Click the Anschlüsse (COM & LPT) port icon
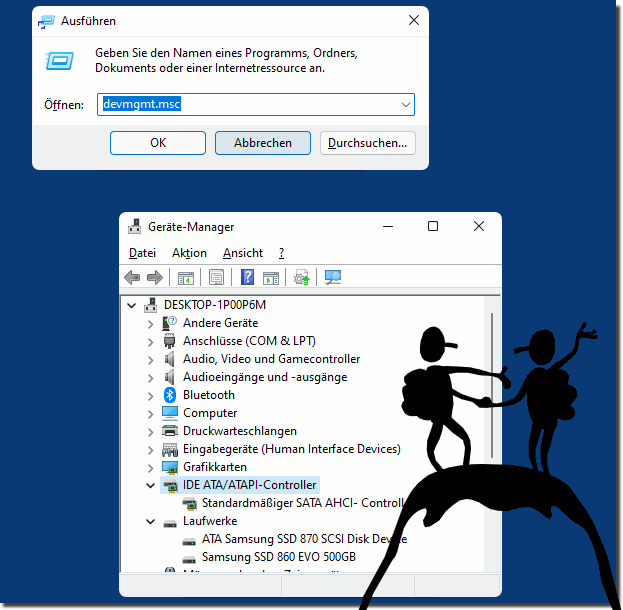Image resolution: width=623 pixels, height=610 pixels. (170, 341)
